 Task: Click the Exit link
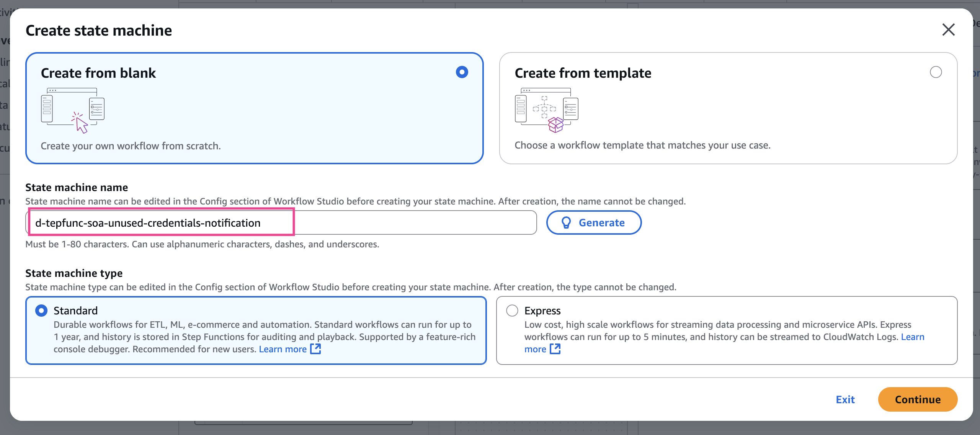(845, 399)
